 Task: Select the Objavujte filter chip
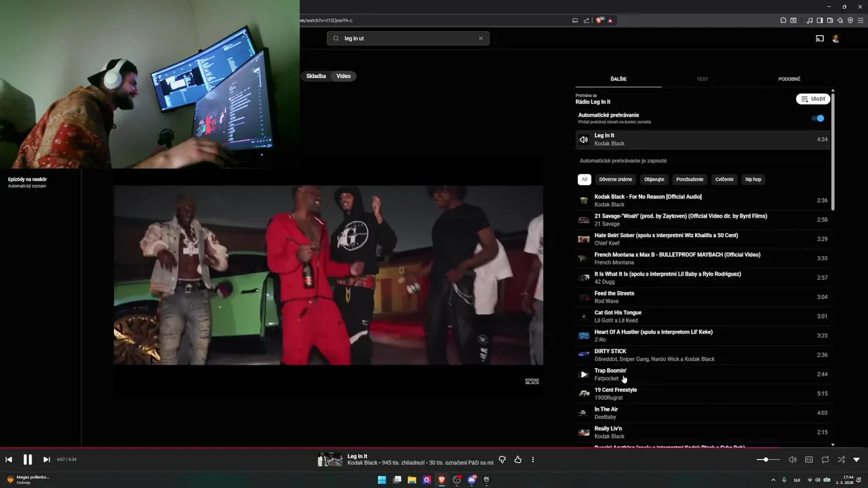654,180
